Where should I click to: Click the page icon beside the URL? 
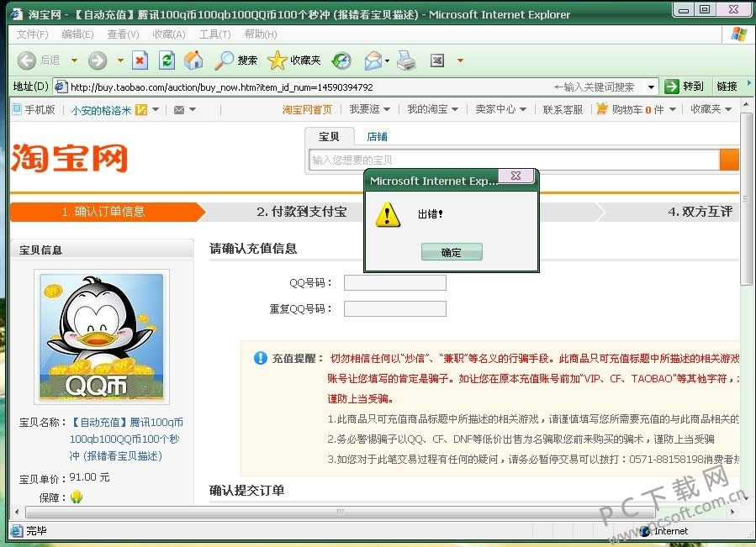61,87
